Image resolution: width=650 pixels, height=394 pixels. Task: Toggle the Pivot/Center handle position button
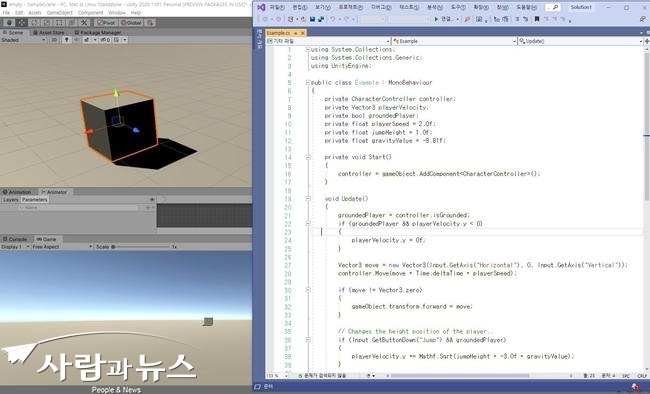point(107,23)
